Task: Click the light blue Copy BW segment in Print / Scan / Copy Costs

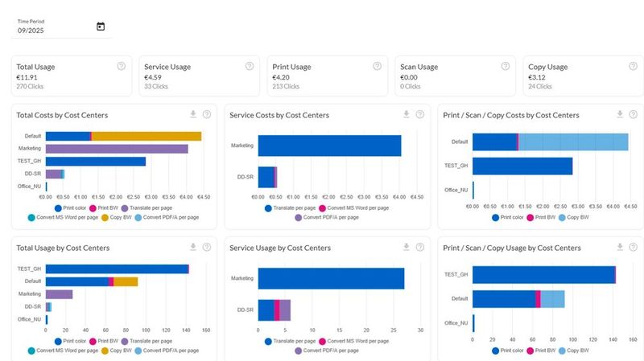Action: (x=573, y=142)
